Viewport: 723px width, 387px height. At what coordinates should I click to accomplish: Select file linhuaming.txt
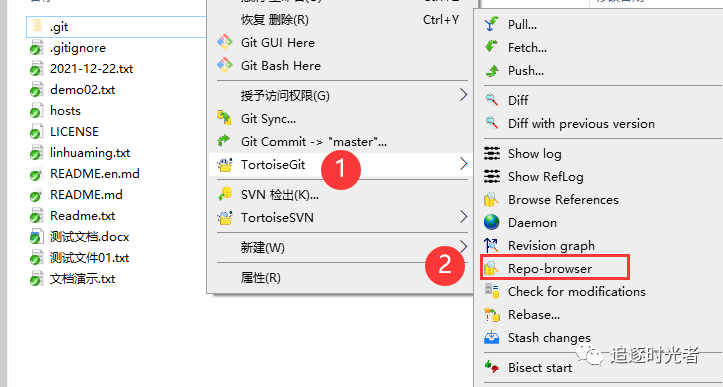(x=90, y=153)
